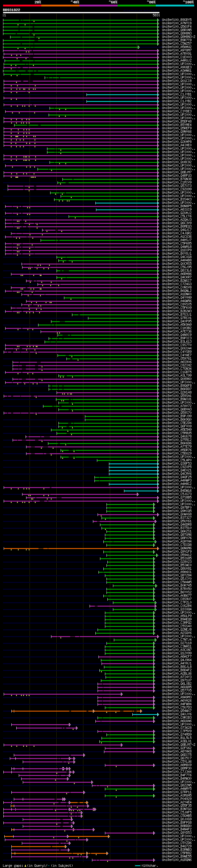
Task: Select the UniRef100_Q74MD9 label
Action: coord(177,735)
